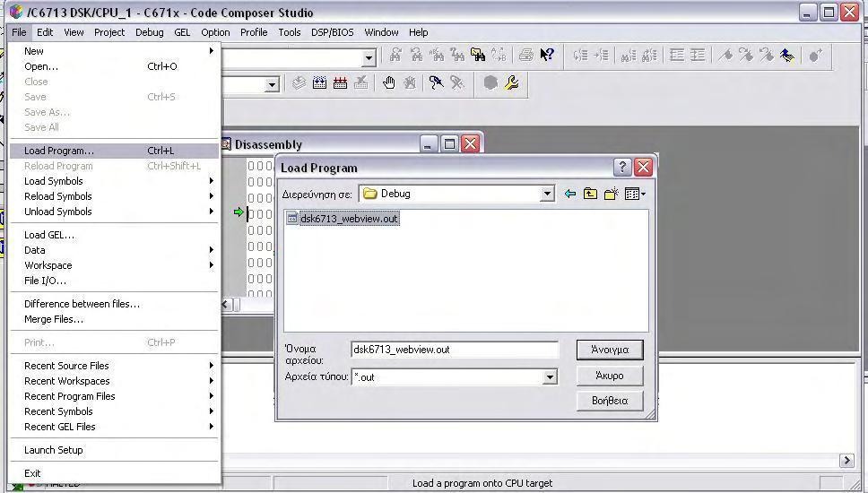Click status text 'Load a program onto CPU target'
This screenshot has height=493, width=868.
point(482,483)
